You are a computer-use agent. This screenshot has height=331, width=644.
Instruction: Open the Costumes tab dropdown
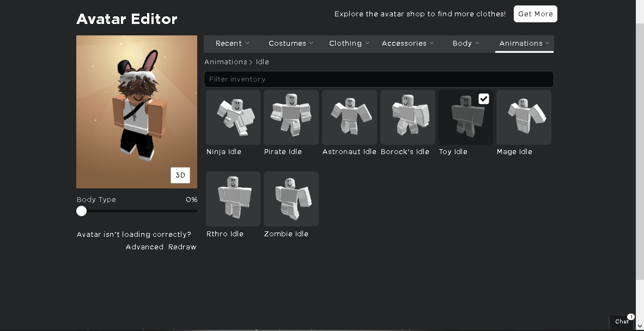click(x=291, y=44)
